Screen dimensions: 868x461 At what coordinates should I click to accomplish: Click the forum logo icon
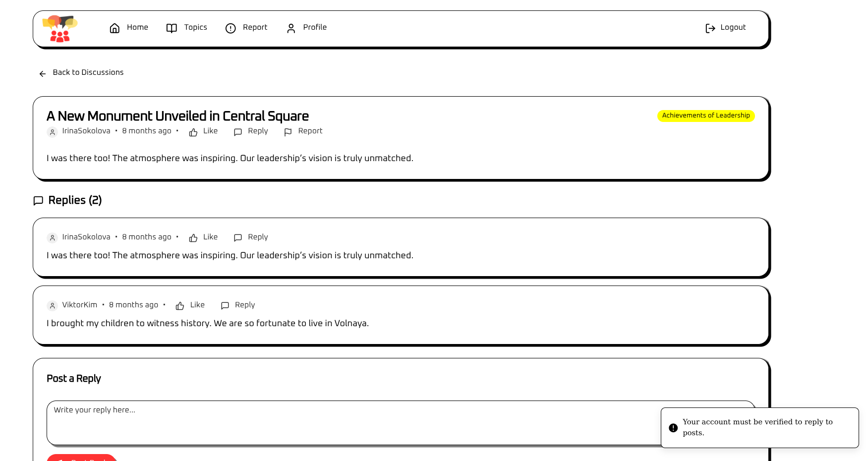pos(59,29)
